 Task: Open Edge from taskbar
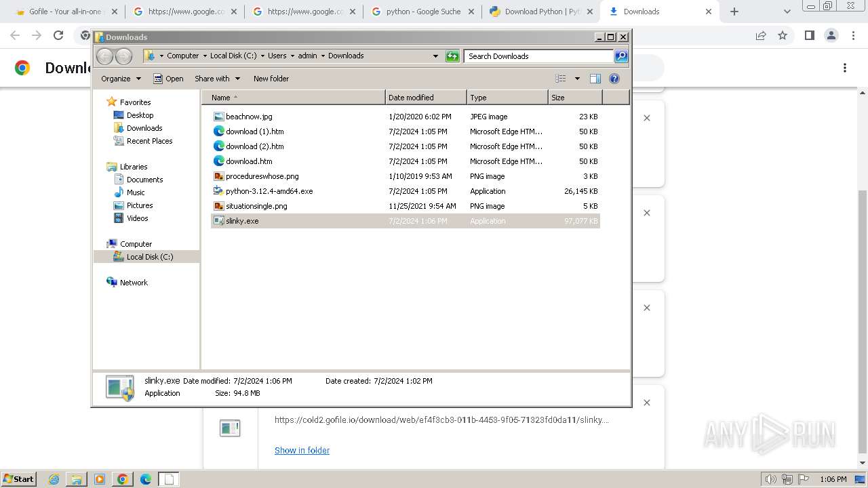(146, 479)
